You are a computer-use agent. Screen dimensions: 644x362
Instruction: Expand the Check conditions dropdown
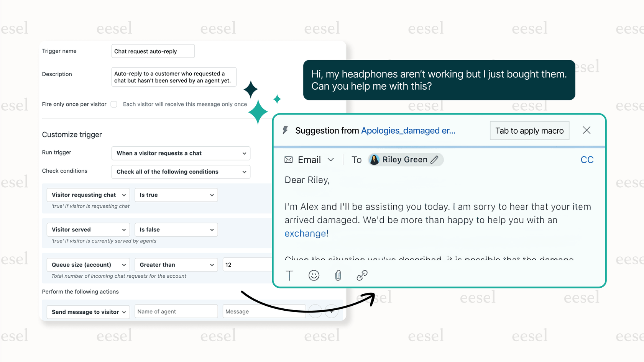point(181,172)
